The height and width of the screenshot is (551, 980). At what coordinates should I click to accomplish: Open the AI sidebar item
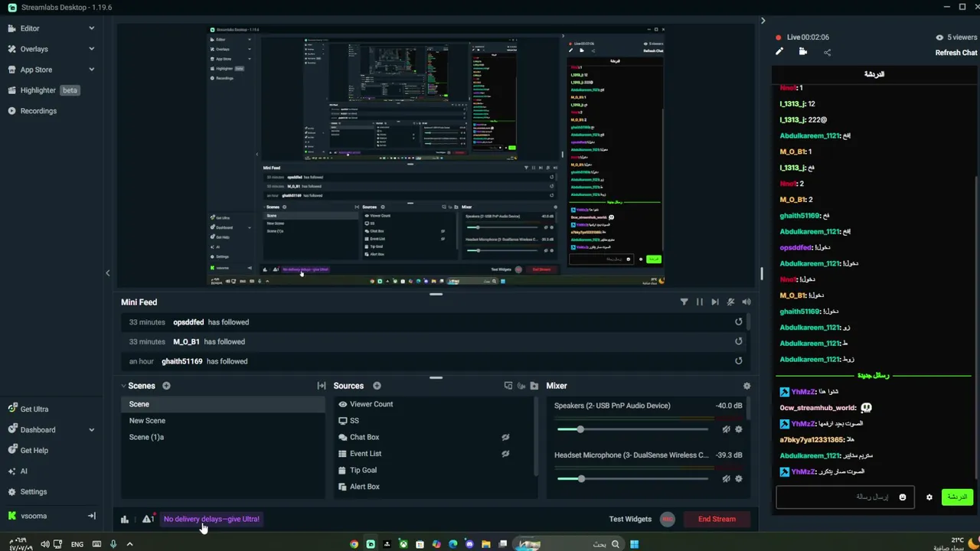click(x=24, y=471)
